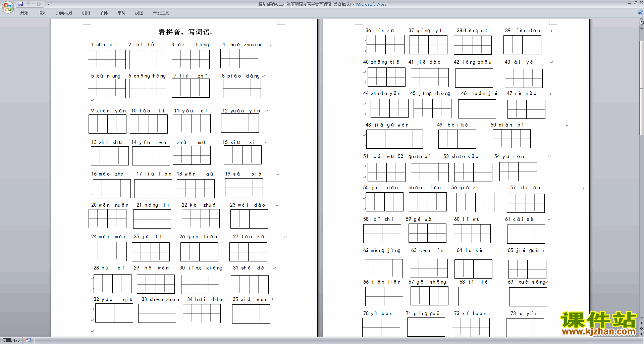This screenshot has height=344, width=644.
Task: Click the pinyin label 4 huà zhuāng
Action: (x=243, y=45)
